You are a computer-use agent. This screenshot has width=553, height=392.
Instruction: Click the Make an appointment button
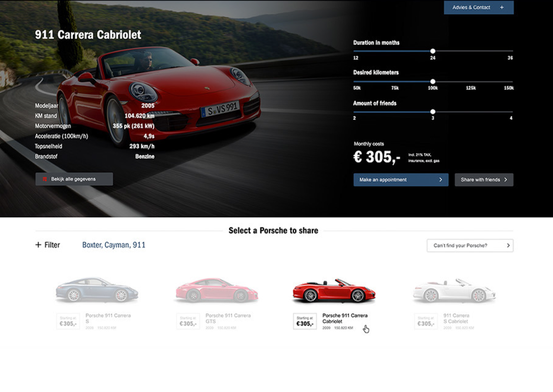click(x=401, y=180)
